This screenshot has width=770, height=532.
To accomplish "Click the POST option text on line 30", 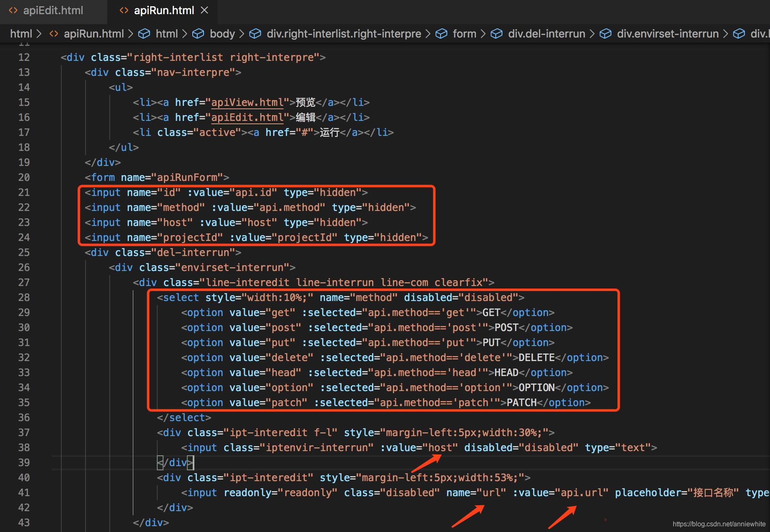I will click(506, 328).
